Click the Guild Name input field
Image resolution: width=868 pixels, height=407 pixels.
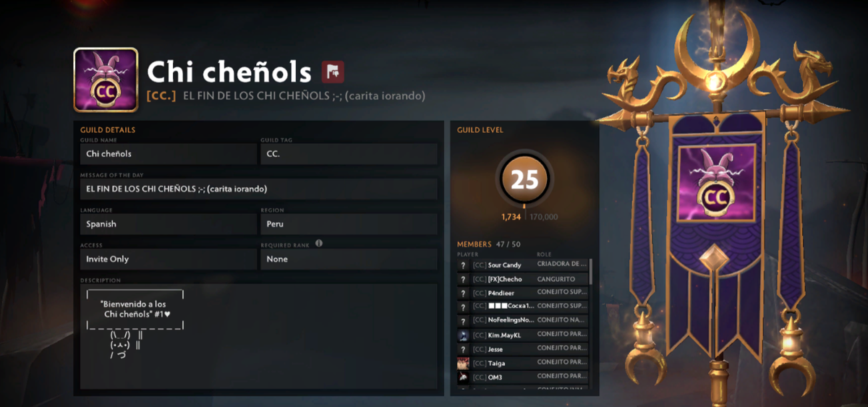point(169,154)
